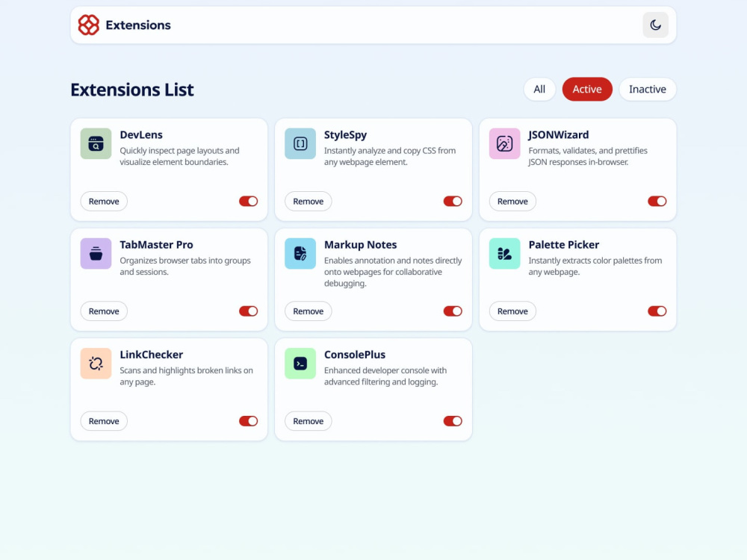This screenshot has height=560, width=747.
Task: Toggle off TabMaster Pro
Action: click(248, 311)
